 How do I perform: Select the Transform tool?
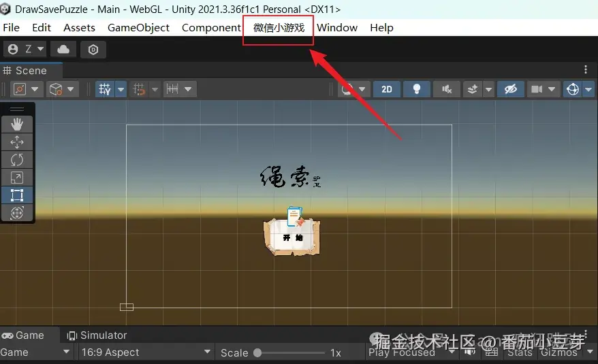(17, 212)
